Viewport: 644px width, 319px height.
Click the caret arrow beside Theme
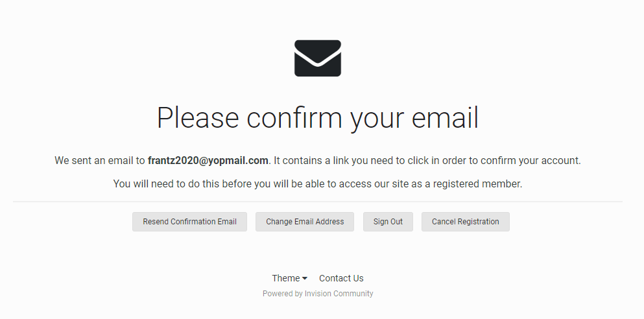point(305,279)
